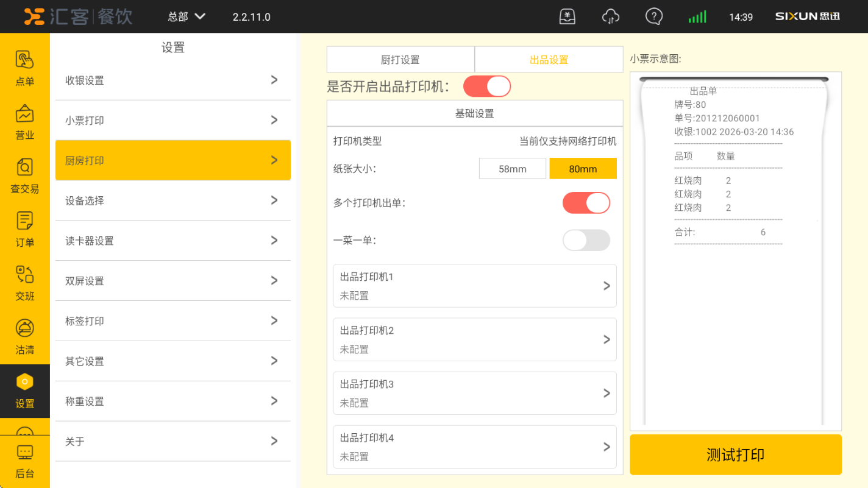Click the receipt preview image
Image resolution: width=868 pixels, height=488 pixels.
(x=735, y=251)
